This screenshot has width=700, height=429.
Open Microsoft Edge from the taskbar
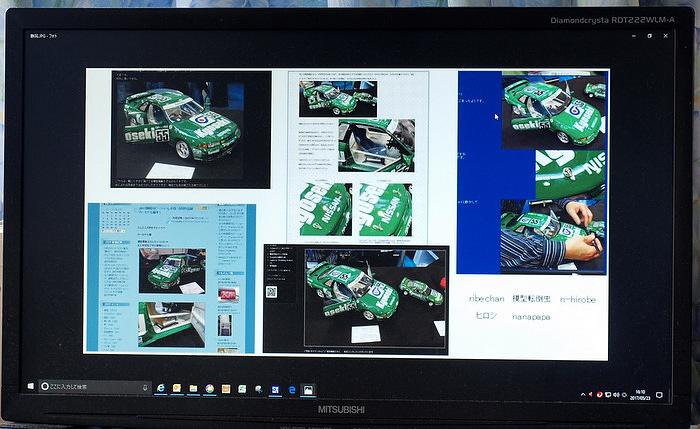tap(292, 390)
